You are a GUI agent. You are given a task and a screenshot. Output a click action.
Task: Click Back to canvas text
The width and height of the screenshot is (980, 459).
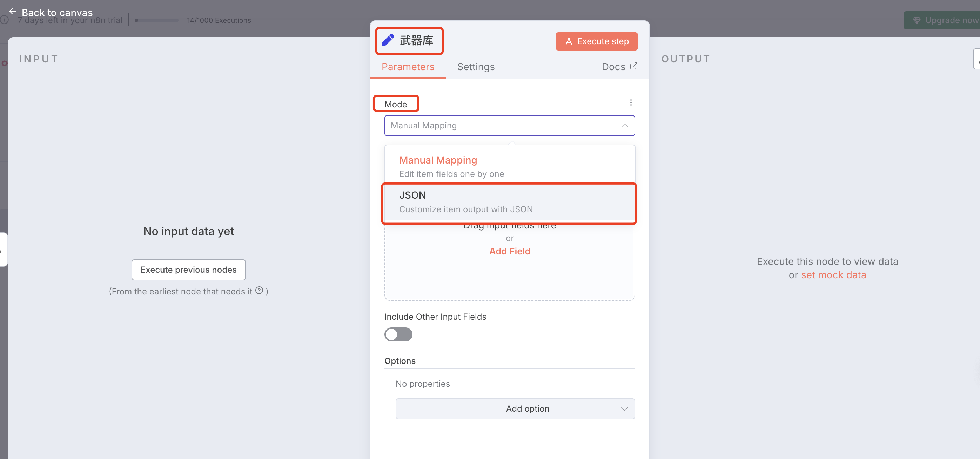point(57,13)
